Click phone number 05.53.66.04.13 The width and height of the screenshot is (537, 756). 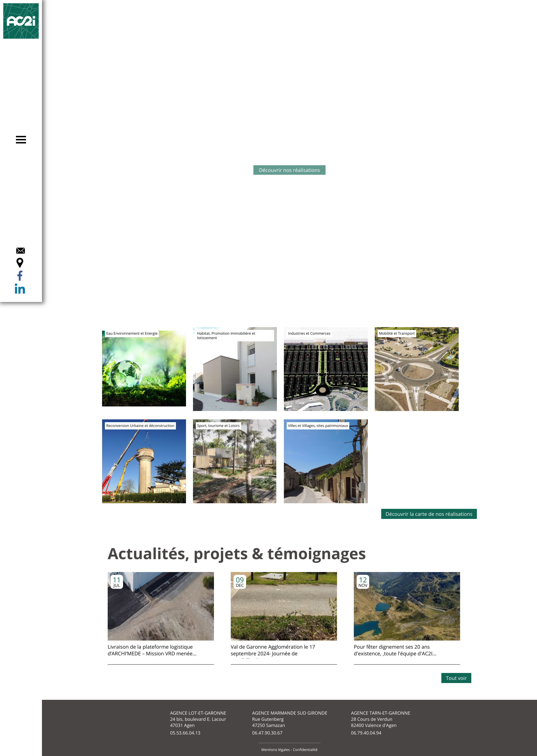[x=185, y=733]
